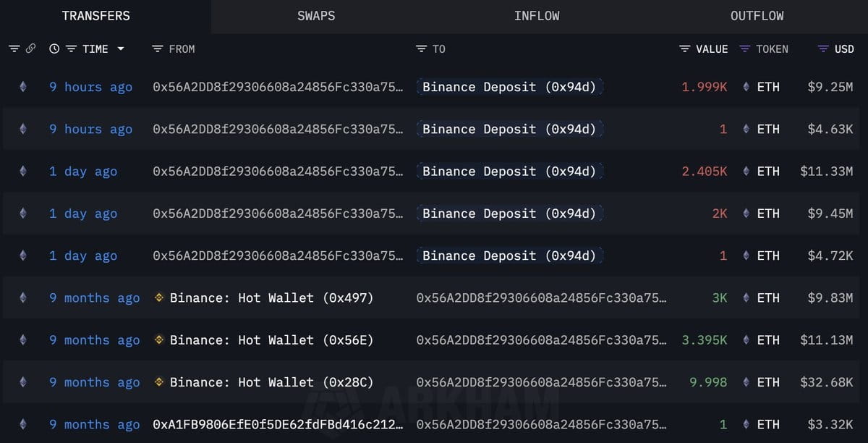Open Binance: Hot Wallet (0x28C) entity link
Image resolution: width=868 pixels, height=443 pixels.
(x=271, y=382)
